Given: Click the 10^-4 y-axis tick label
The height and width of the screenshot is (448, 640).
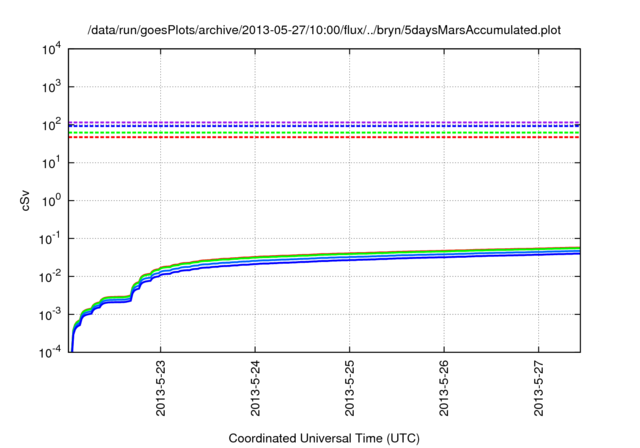Looking at the screenshot, I should [x=50, y=352].
